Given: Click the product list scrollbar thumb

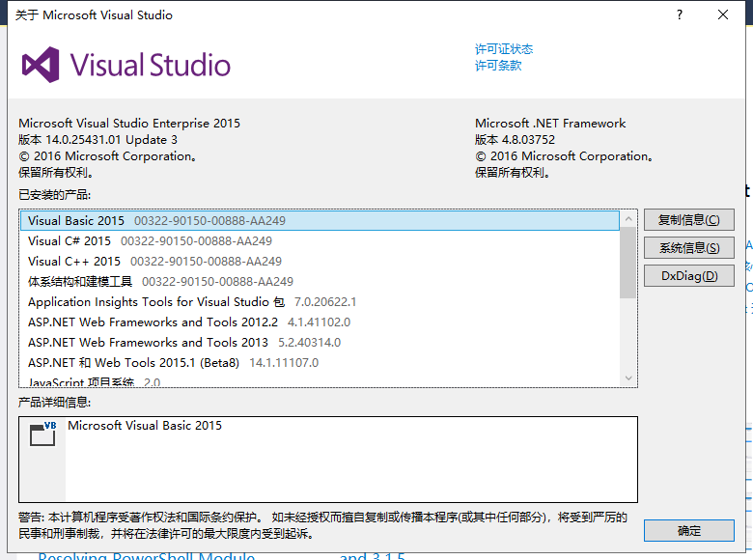Looking at the screenshot, I should pyautogui.click(x=628, y=263).
